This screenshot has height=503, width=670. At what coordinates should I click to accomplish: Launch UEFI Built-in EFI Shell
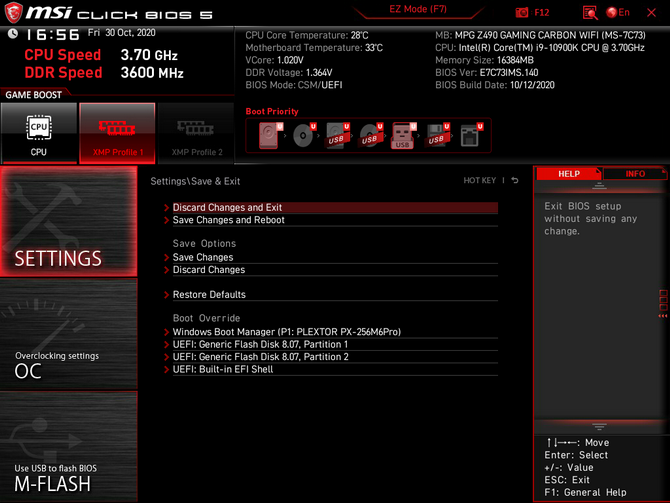(x=335, y=369)
